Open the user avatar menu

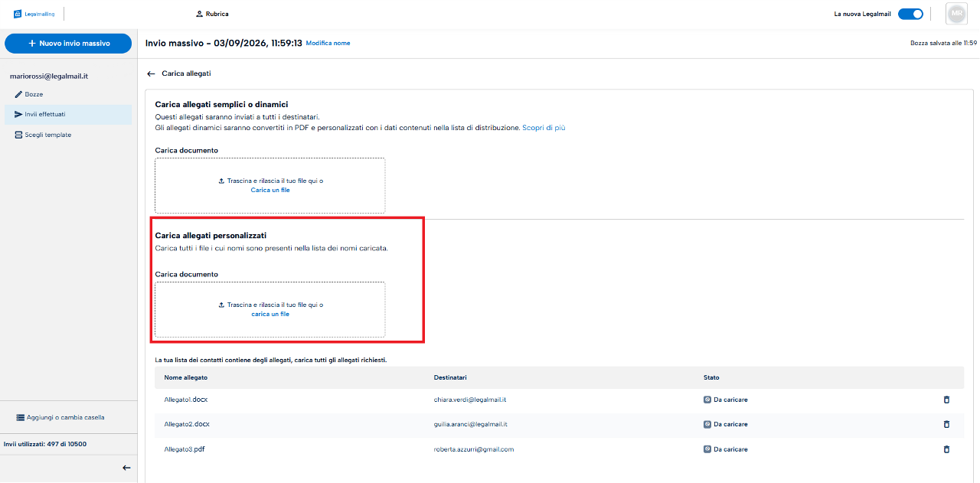(x=956, y=14)
